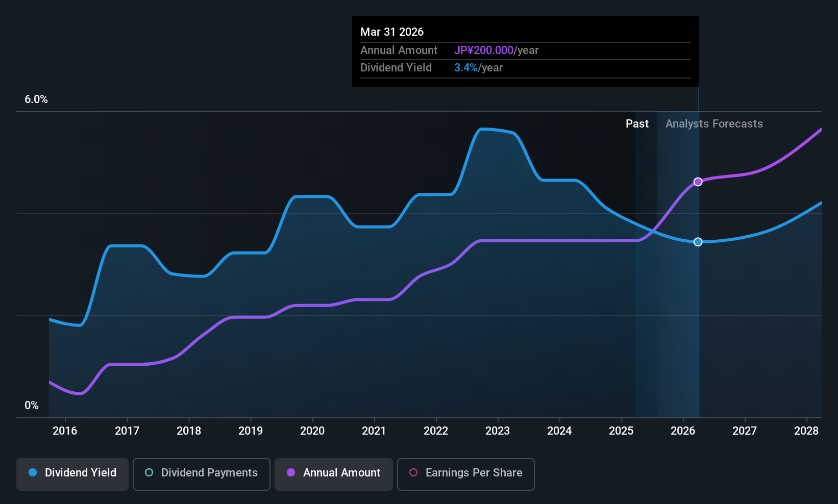838x504 pixels.
Task: Click the 0% y-axis label
Action: [32, 406]
